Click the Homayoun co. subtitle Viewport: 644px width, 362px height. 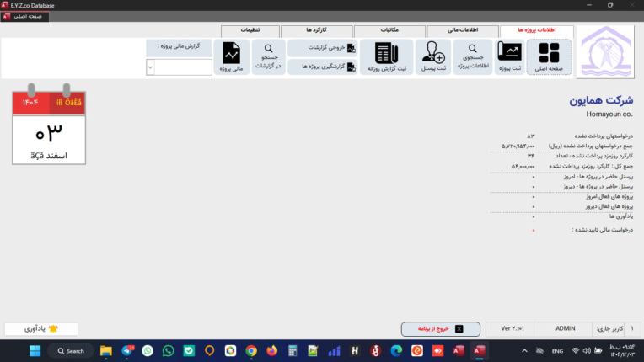pos(609,114)
